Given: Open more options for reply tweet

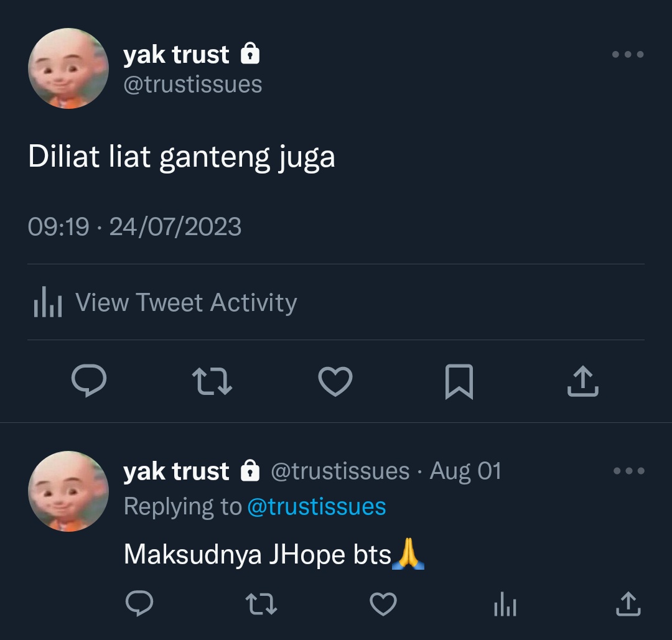Looking at the screenshot, I should coord(628,471).
